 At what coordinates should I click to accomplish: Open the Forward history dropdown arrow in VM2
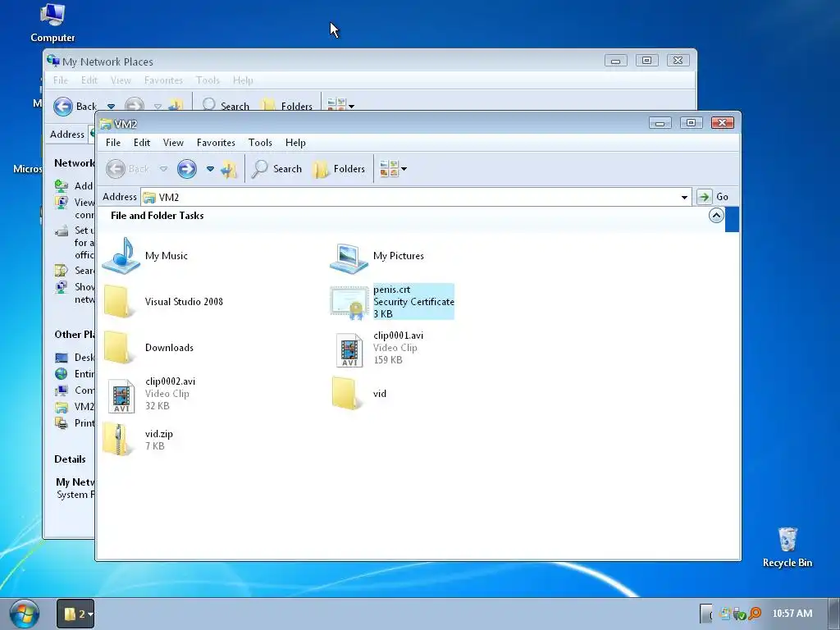(x=210, y=169)
